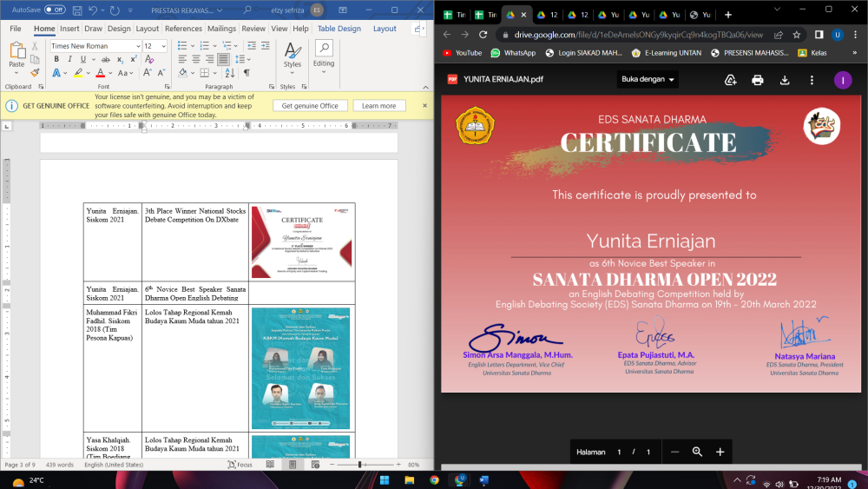Open Change Case Aa dropdown
The image size is (868, 489).
(x=126, y=73)
